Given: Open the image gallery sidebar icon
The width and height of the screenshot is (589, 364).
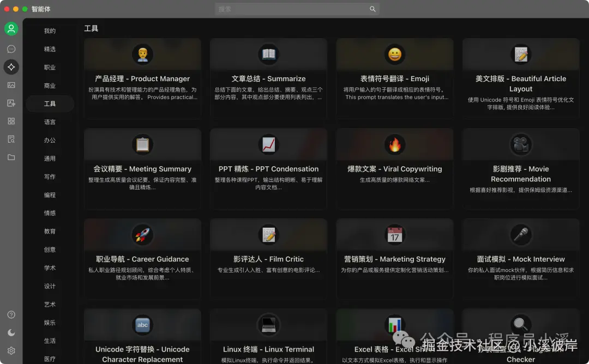Looking at the screenshot, I should pyautogui.click(x=11, y=85).
